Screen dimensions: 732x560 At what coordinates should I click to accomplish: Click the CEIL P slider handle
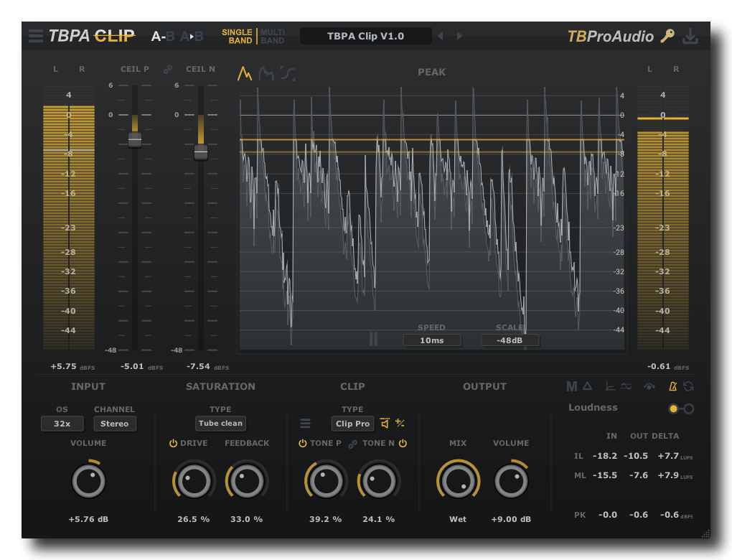[x=135, y=140]
